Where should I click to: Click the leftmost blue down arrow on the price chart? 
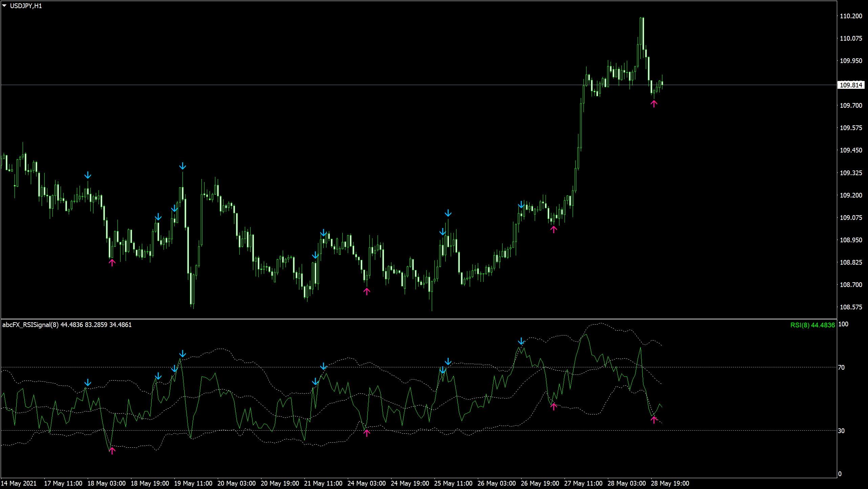pyautogui.click(x=88, y=175)
